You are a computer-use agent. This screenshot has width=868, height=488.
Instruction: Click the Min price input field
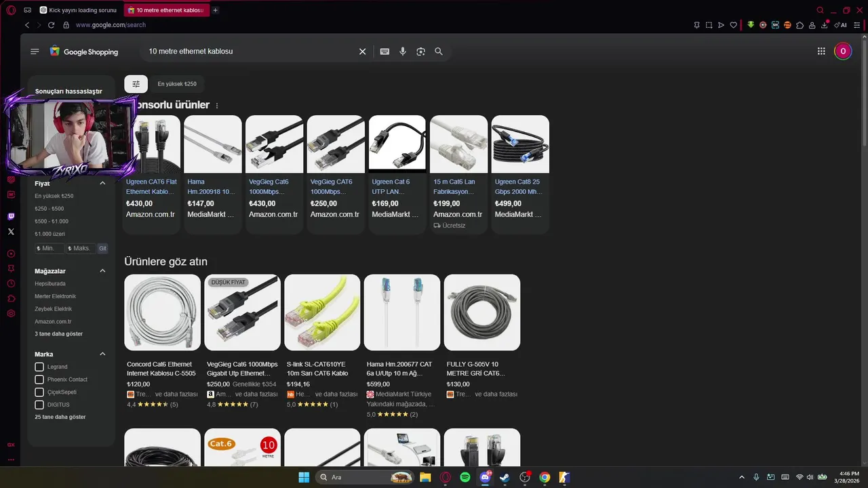[x=50, y=249]
